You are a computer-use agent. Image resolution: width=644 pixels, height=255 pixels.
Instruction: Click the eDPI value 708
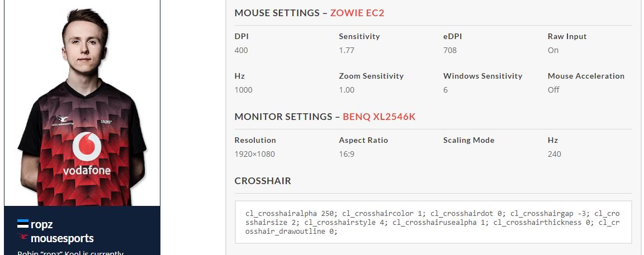click(x=449, y=50)
